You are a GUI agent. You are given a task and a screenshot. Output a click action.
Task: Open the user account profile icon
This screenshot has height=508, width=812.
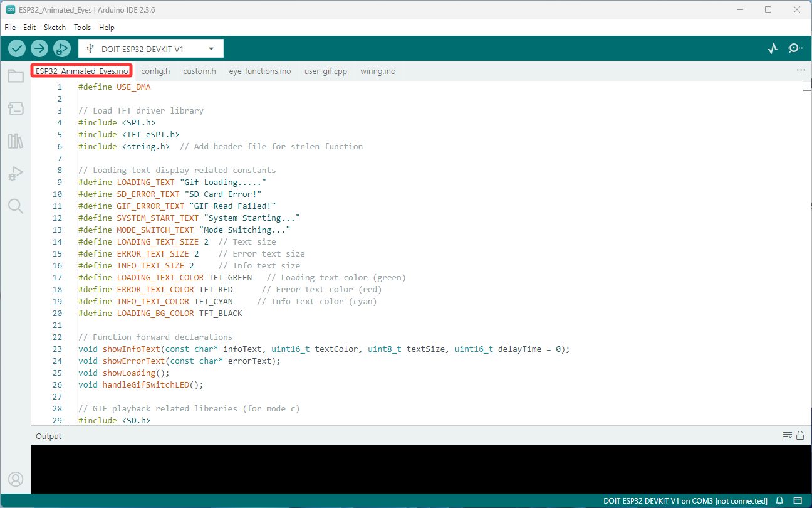(16, 479)
